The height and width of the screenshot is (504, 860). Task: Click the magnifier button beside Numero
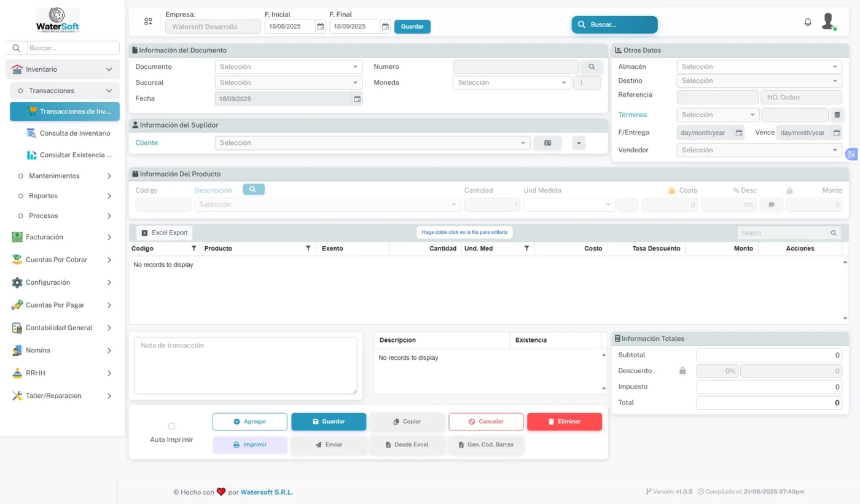(x=592, y=67)
